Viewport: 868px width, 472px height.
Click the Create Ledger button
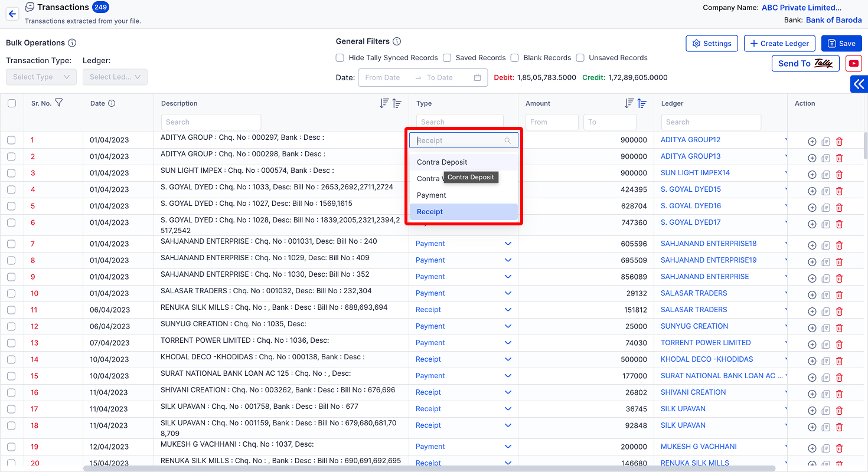click(x=779, y=43)
